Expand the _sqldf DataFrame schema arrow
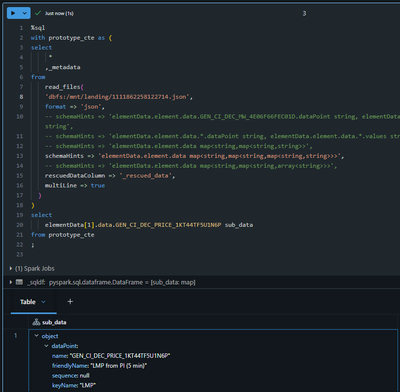The width and height of the screenshot is (400, 392). pyautogui.click(x=11, y=282)
